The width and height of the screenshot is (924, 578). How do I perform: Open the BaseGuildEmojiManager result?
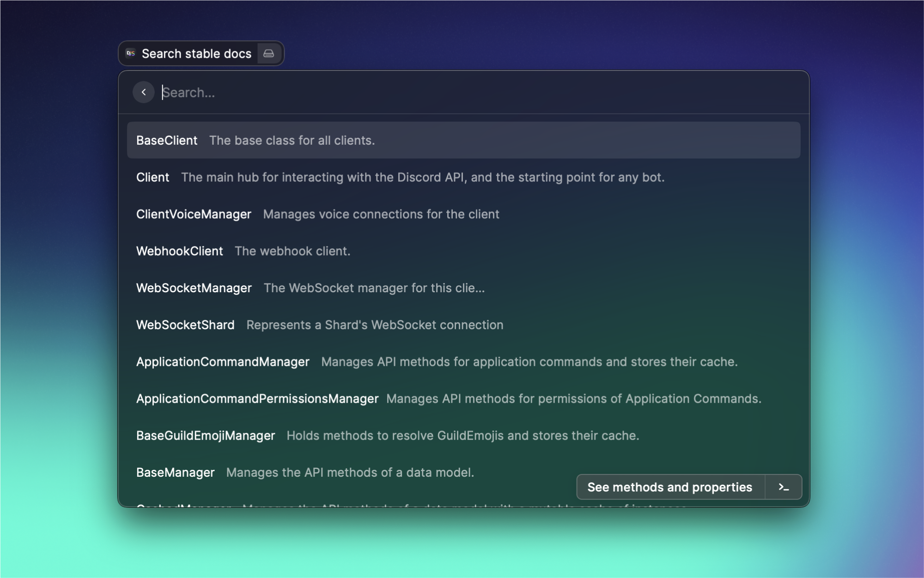[x=206, y=436]
